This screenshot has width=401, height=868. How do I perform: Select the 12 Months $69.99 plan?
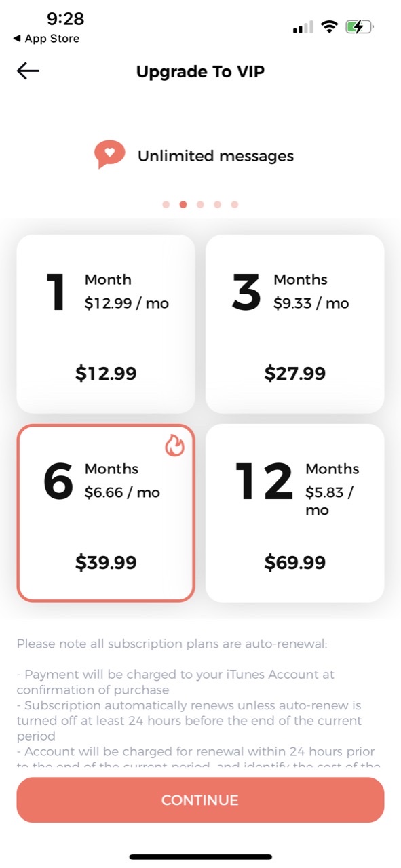[295, 513]
